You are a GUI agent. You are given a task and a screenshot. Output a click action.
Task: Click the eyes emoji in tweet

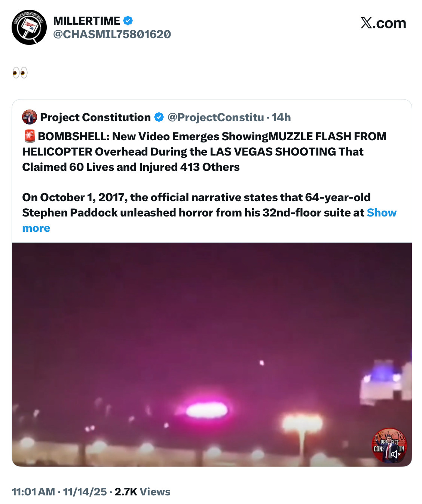20,72
